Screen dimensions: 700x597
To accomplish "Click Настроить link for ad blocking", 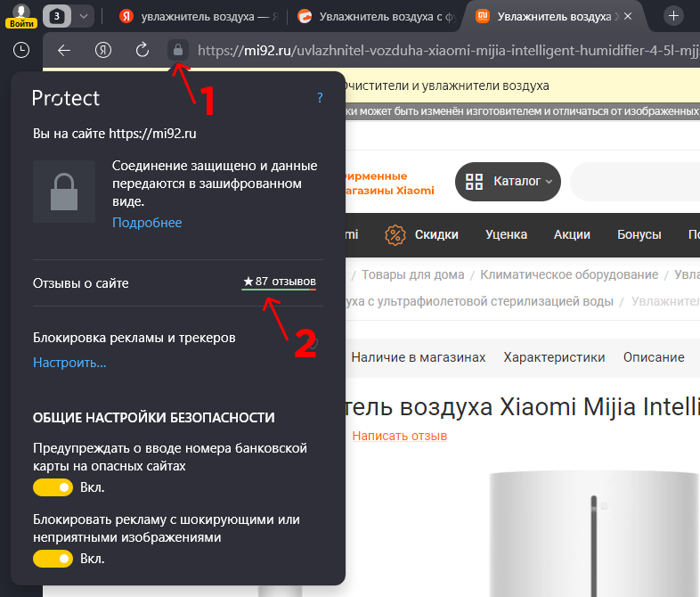I will tap(69, 362).
